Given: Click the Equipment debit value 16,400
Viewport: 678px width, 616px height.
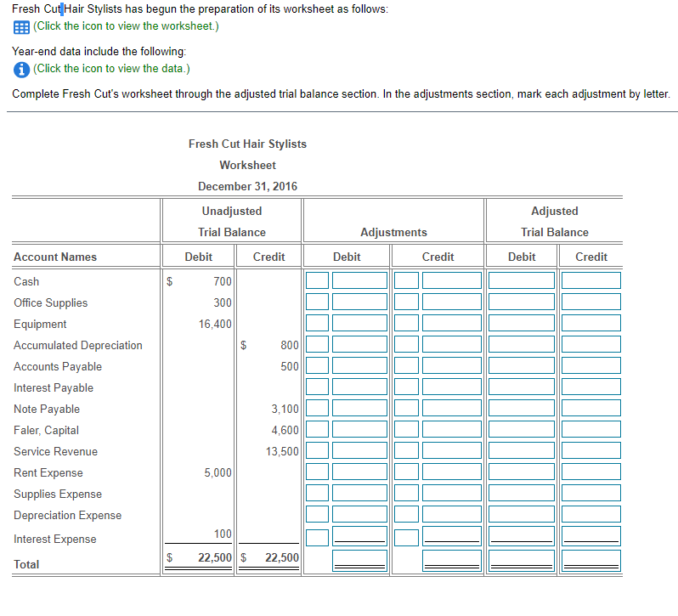Looking at the screenshot, I should point(215,324).
